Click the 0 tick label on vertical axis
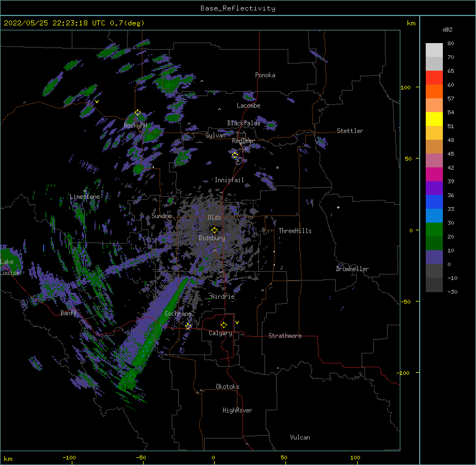The image size is (476, 465). coord(411,231)
